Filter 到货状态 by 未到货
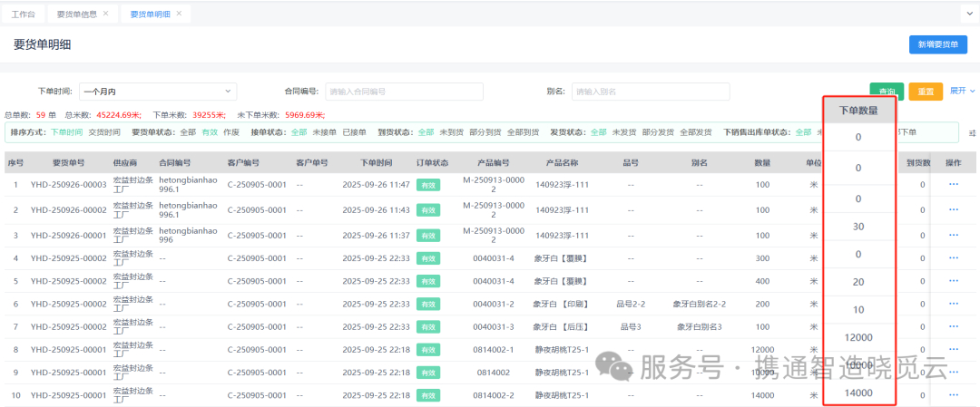Image resolution: width=980 pixels, height=407 pixels. (452, 132)
